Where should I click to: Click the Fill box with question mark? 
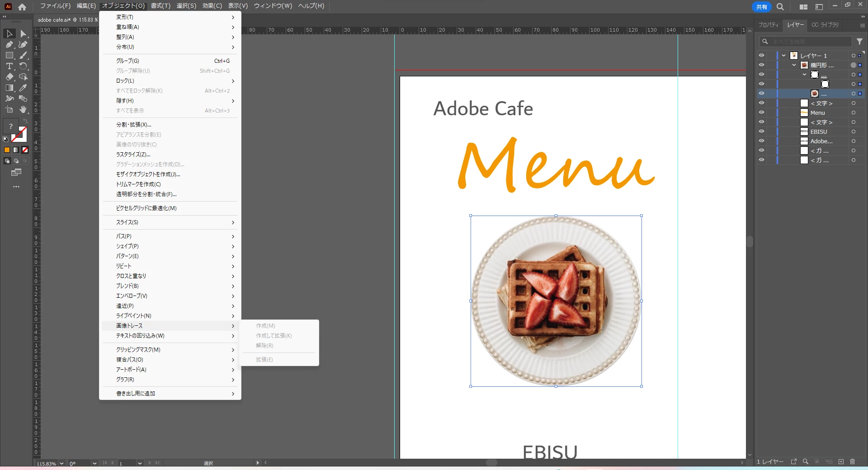click(10, 127)
